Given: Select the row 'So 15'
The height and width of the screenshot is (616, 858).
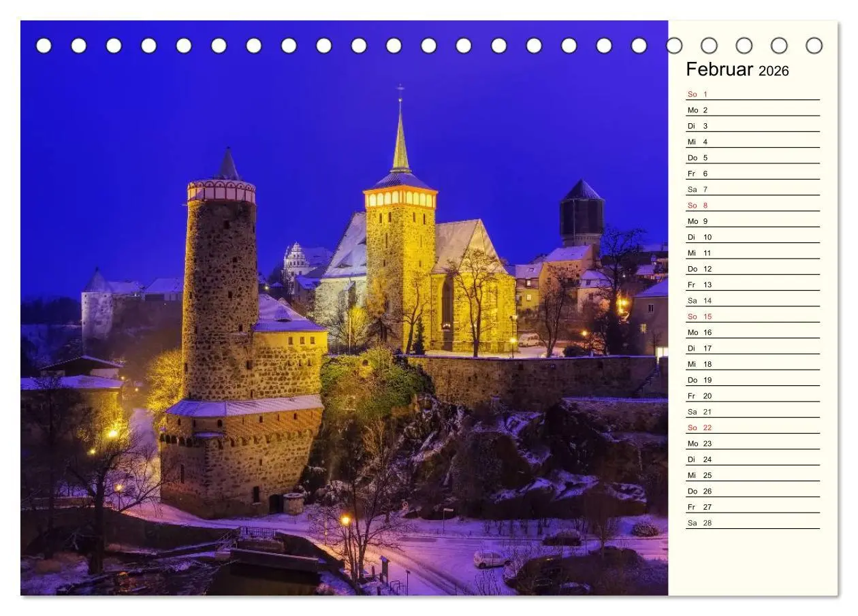Looking at the screenshot, I should pos(752,317).
